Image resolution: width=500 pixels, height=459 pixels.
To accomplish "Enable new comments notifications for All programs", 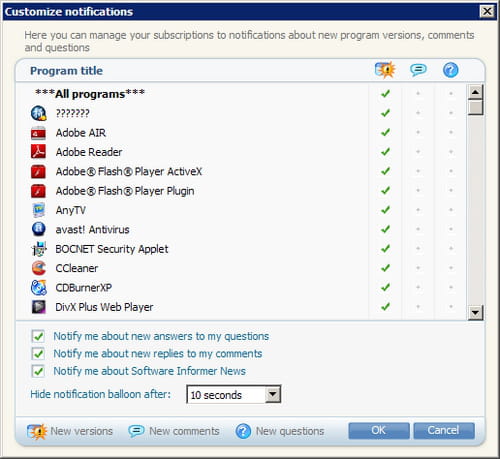I will (x=418, y=94).
